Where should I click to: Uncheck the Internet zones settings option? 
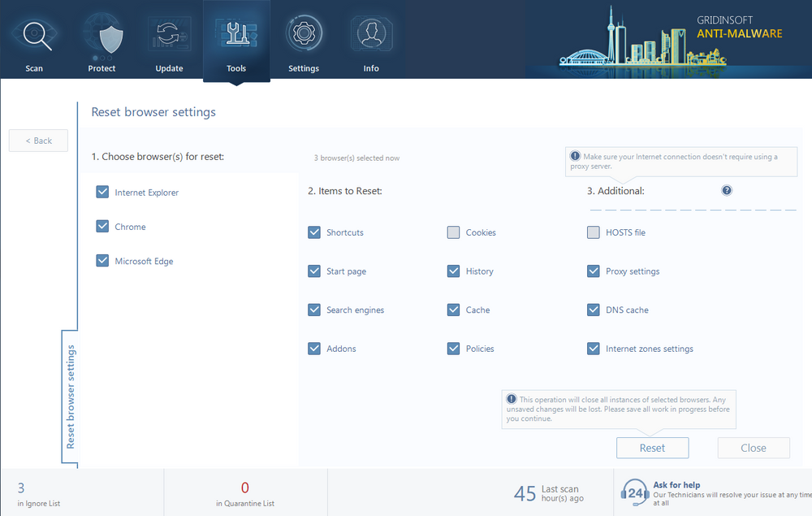tap(594, 348)
